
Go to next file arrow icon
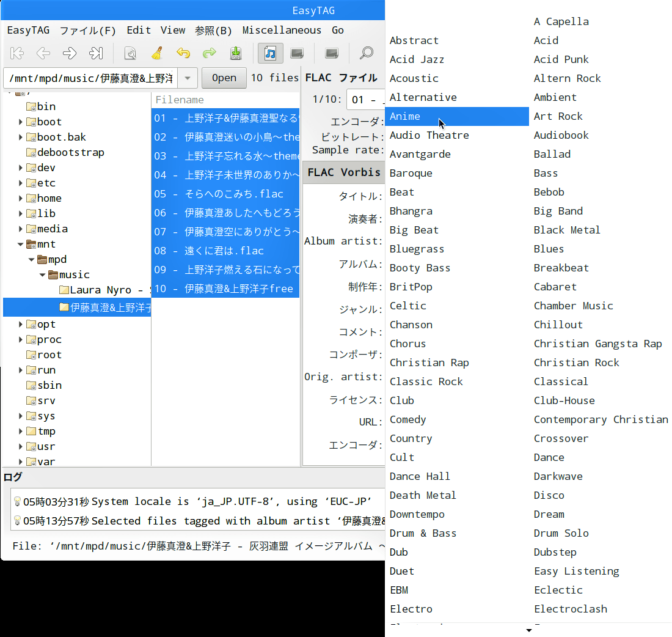pyautogui.click(x=70, y=53)
